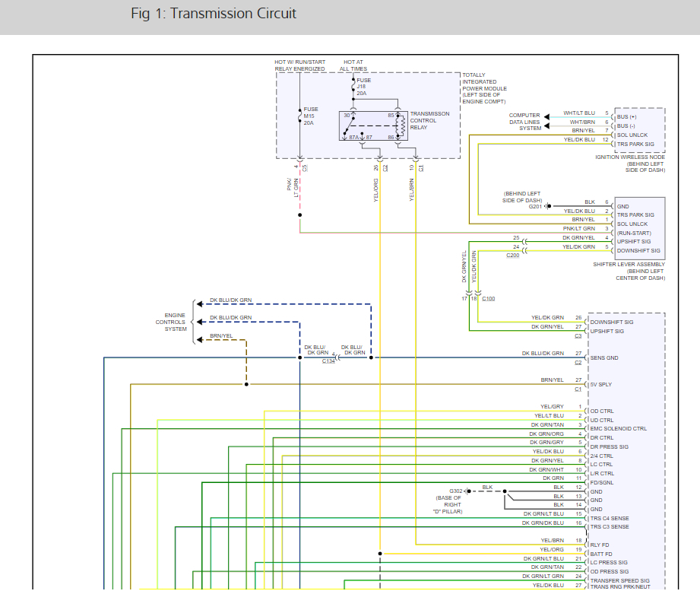Click the 5V SPLY pin label
700x610 pixels.
[x=601, y=384]
